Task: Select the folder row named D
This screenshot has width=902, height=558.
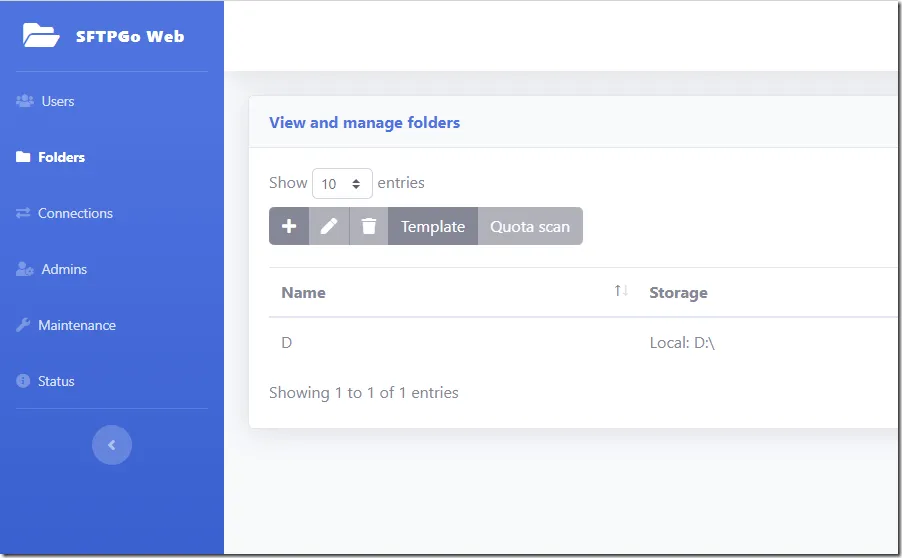Action: 287,343
